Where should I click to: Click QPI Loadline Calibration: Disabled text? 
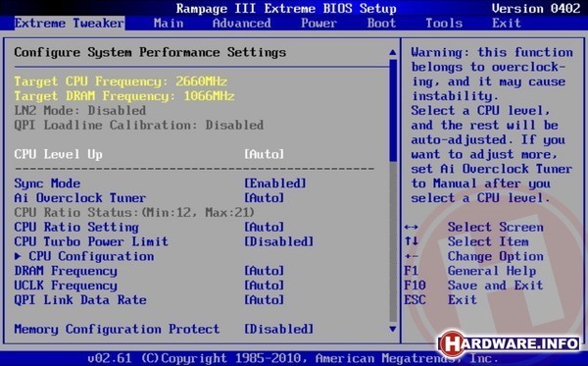pyautogui.click(x=139, y=126)
